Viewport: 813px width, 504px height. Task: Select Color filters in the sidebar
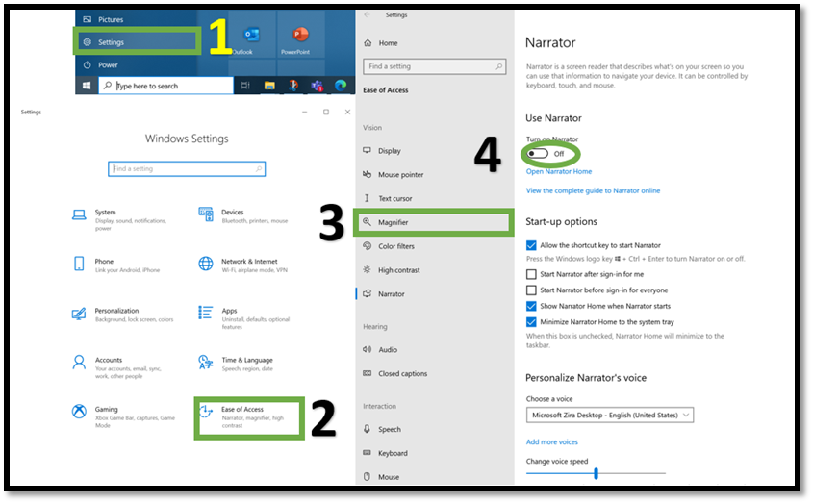[395, 246]
